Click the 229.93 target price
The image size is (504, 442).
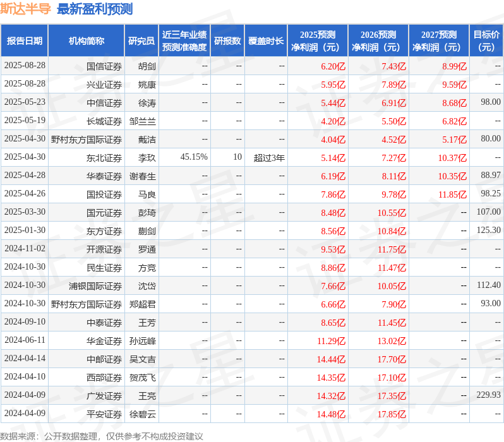click(x=489, y=395)
